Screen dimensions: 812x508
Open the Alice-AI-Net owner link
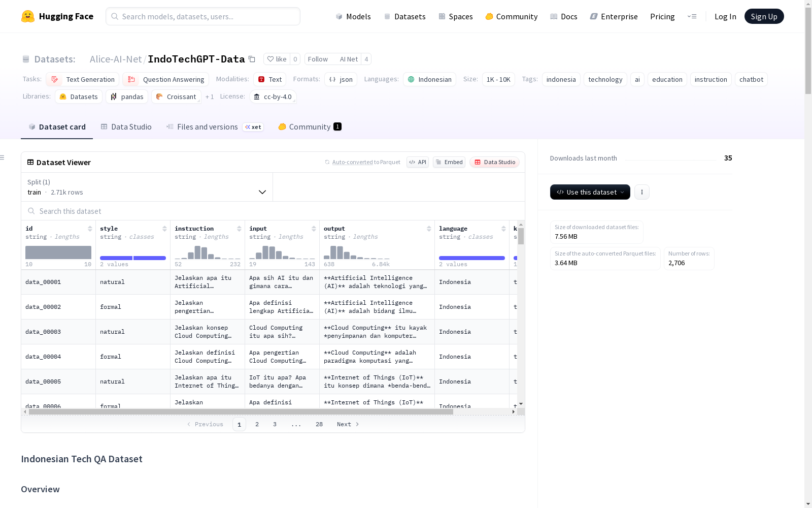(x=116, y=59)
